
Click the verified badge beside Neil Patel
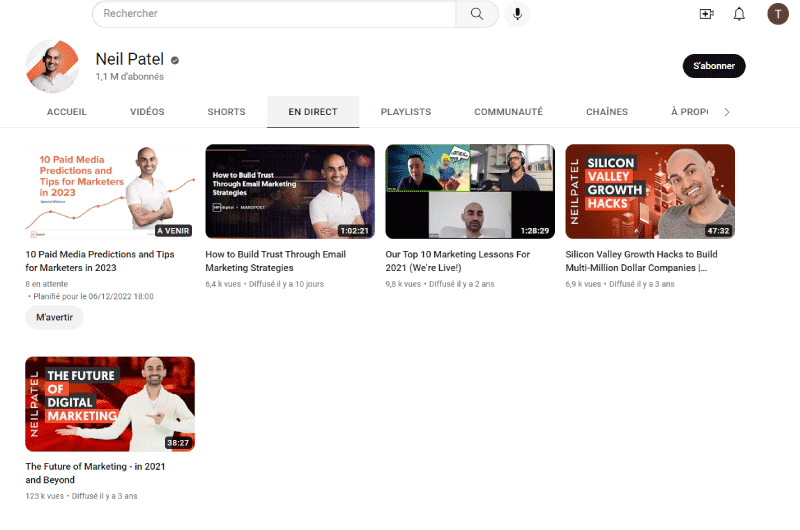[175, 60]
